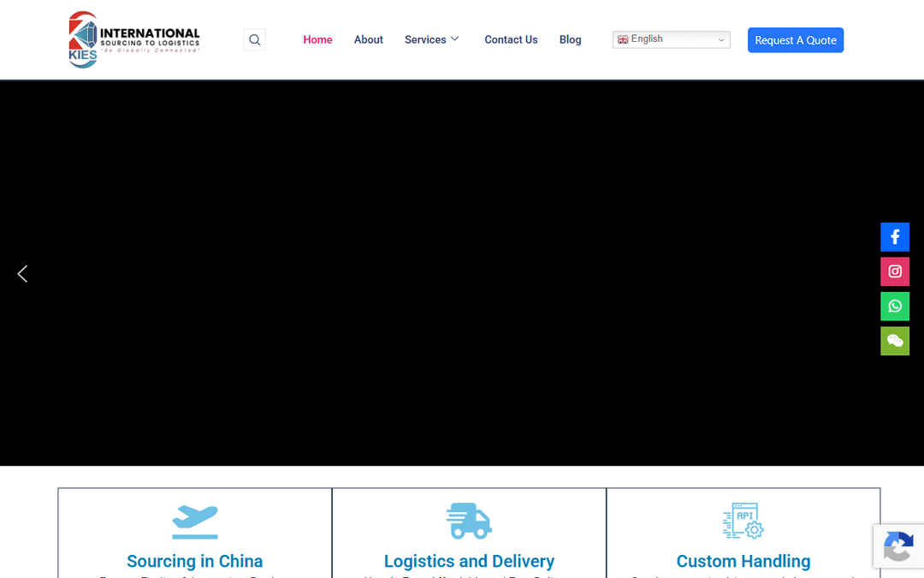This screenshot has height=578, width=924.
Task: Open the Sourcing in China heading
Action: point(194,561)
